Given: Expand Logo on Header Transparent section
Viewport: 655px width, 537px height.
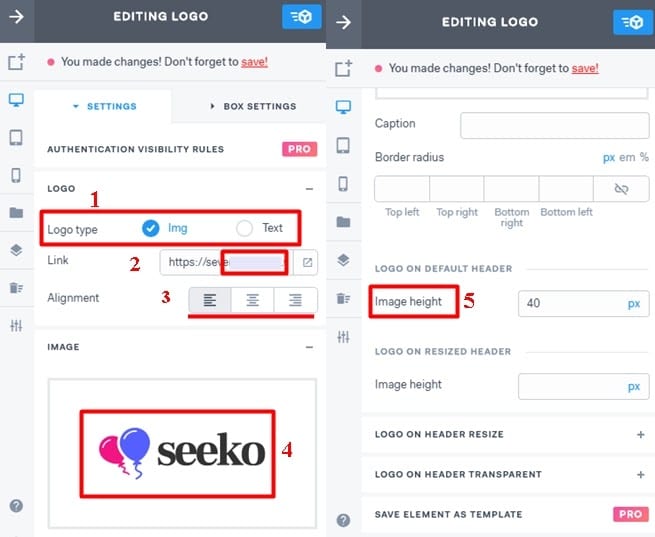Looking at the screenshot, I should [640, 475].
